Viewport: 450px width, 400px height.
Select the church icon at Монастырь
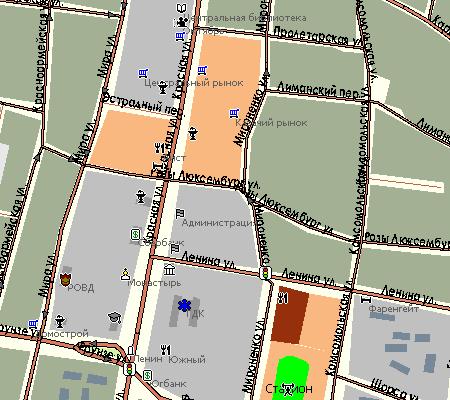tap(125, 274)
